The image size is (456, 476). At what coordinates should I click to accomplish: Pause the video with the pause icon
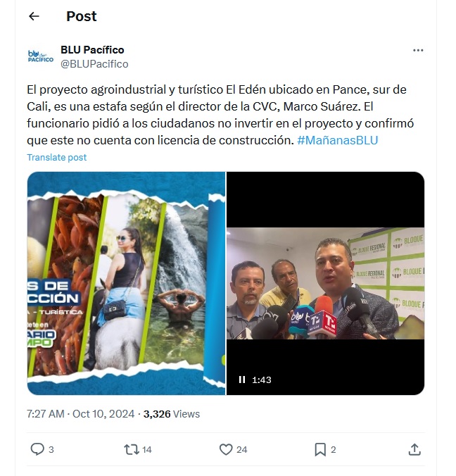(242, 380)
